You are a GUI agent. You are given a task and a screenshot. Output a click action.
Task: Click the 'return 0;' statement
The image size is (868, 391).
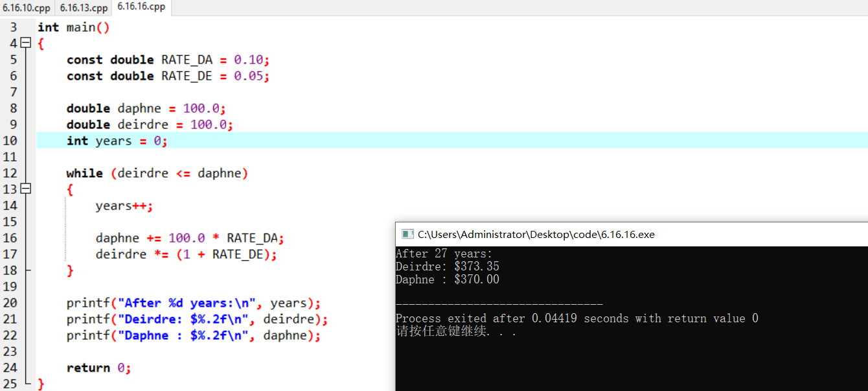click(98, 368)
